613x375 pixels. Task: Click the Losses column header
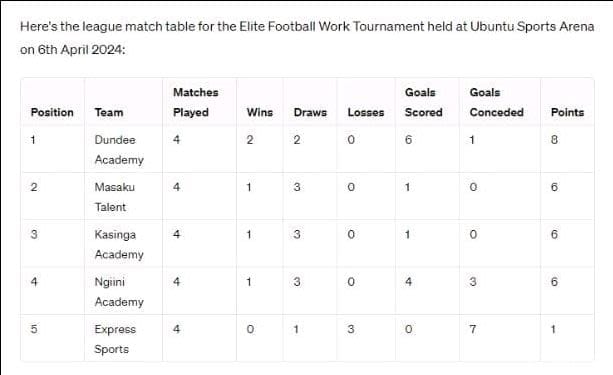coord(366,113)
